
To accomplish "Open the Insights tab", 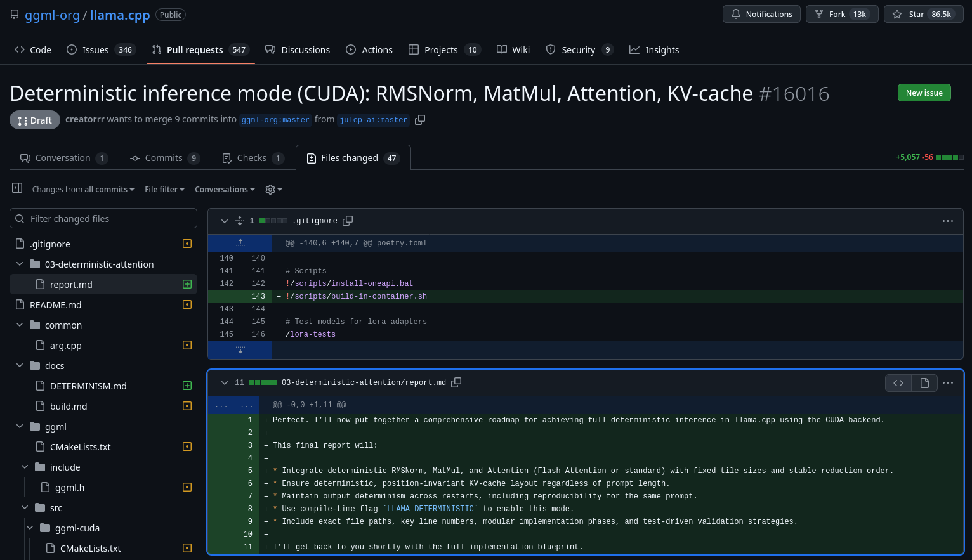I will point(654,49).
